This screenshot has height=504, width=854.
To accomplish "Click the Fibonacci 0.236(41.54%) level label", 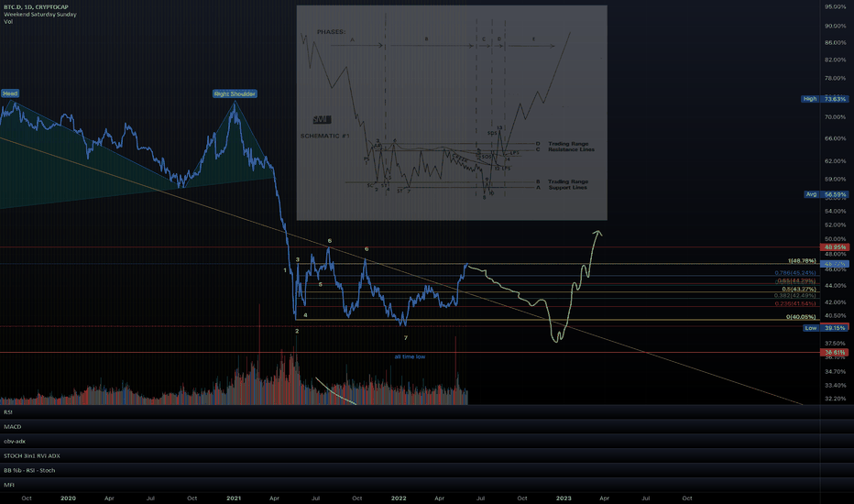I will coord(795,303).
